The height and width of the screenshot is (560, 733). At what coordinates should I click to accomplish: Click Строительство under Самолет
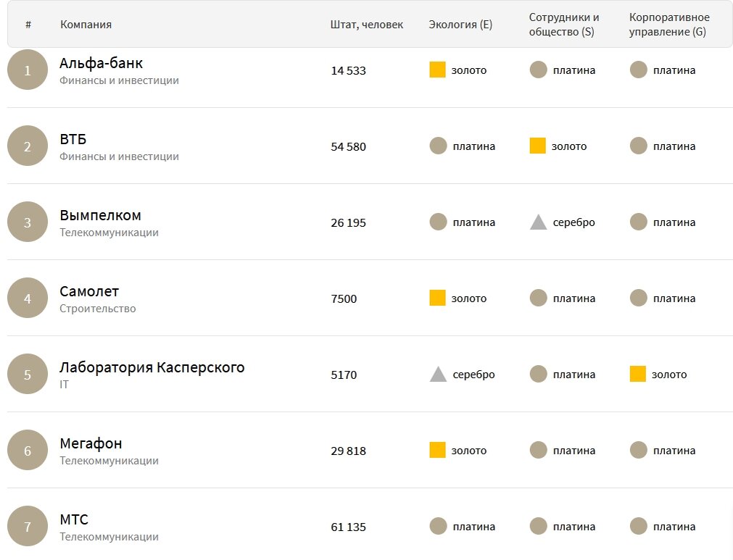pyautogui.click(x=98, y=309)
